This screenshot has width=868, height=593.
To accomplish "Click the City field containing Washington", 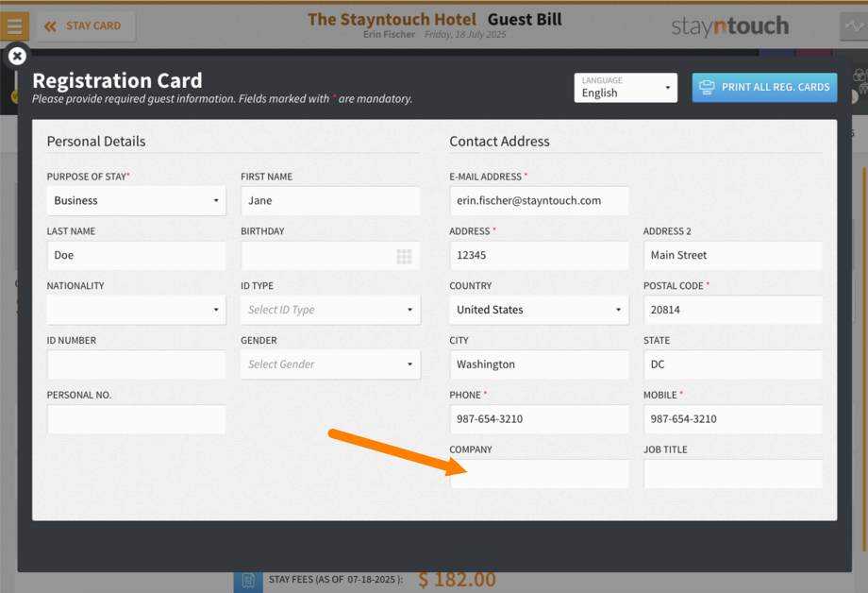I will [539, 364].
